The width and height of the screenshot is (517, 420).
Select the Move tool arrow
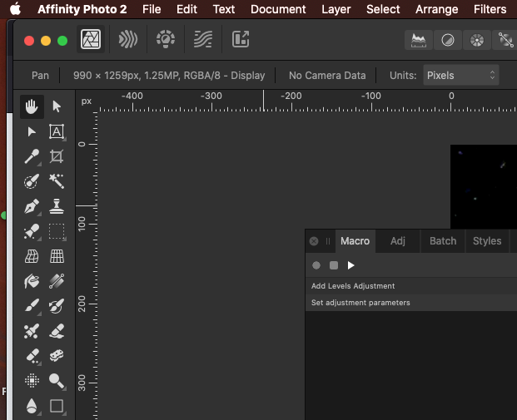pyautogui.click(x=57, y=106)
